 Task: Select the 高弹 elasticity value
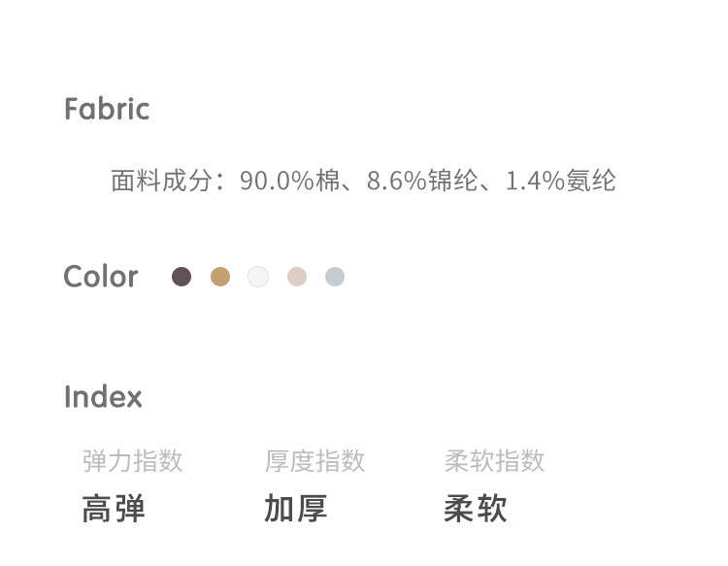(114, 509)
